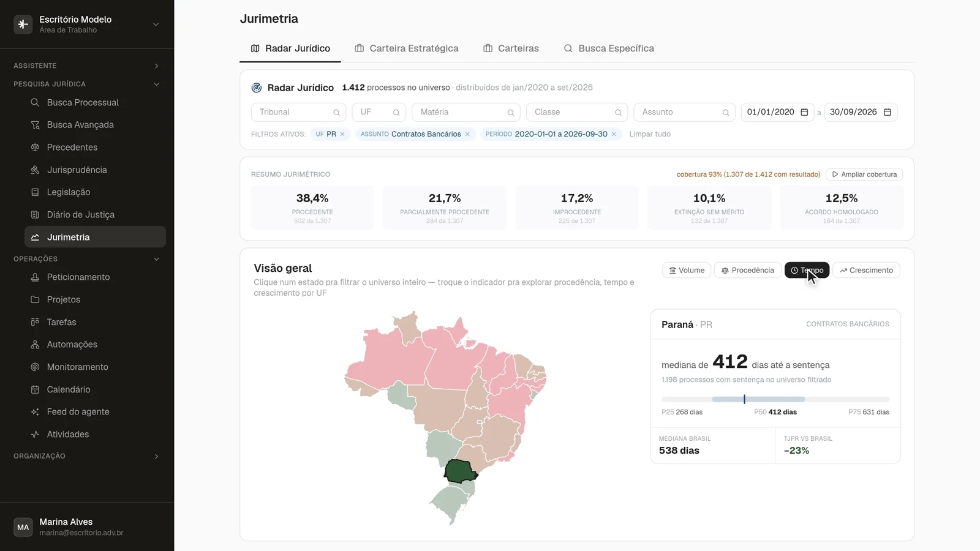
Task: Switch indicator to Procedência
Action: (x=748, y=270)
